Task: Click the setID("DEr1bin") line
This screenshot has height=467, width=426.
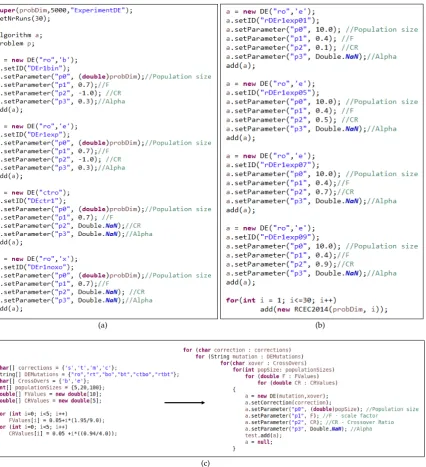Action: point(35,68)
